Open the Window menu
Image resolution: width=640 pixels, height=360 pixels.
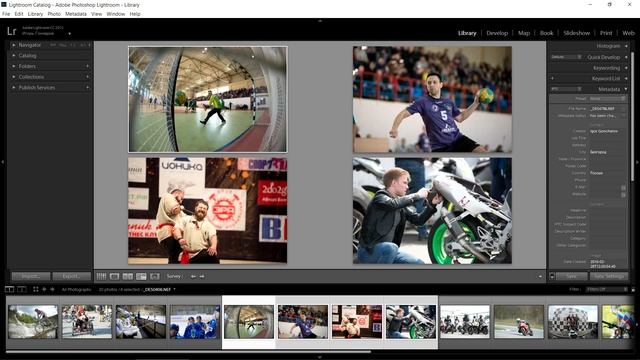pyautogui.click(x=116, y=14)
